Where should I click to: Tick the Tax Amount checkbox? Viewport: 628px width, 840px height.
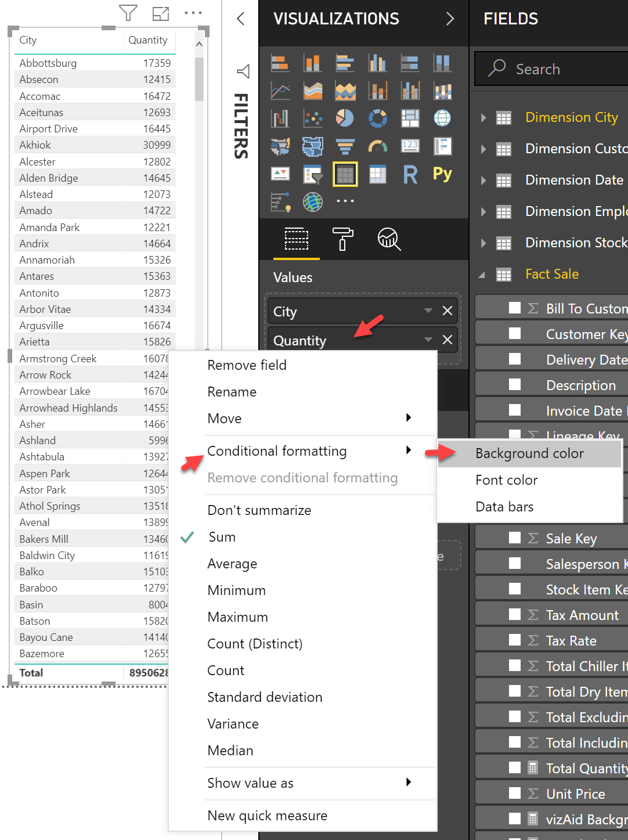click(x=515, y=614)
